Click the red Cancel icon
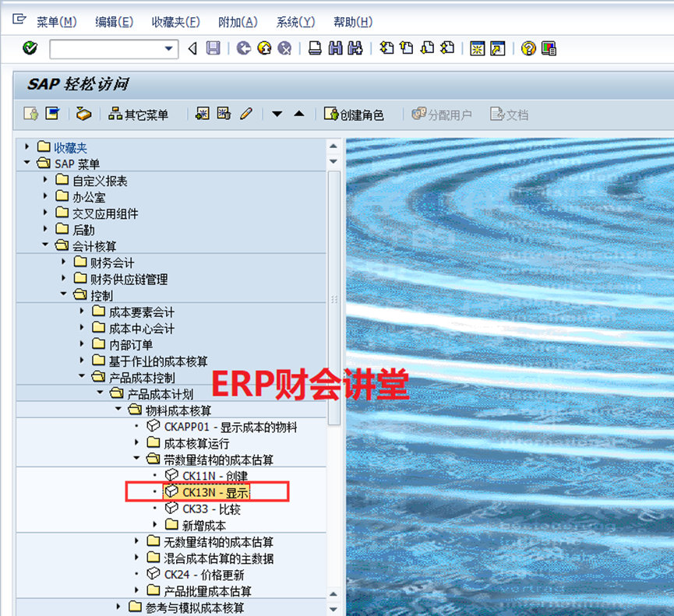The image size is (674, 616). pos(284,48)
